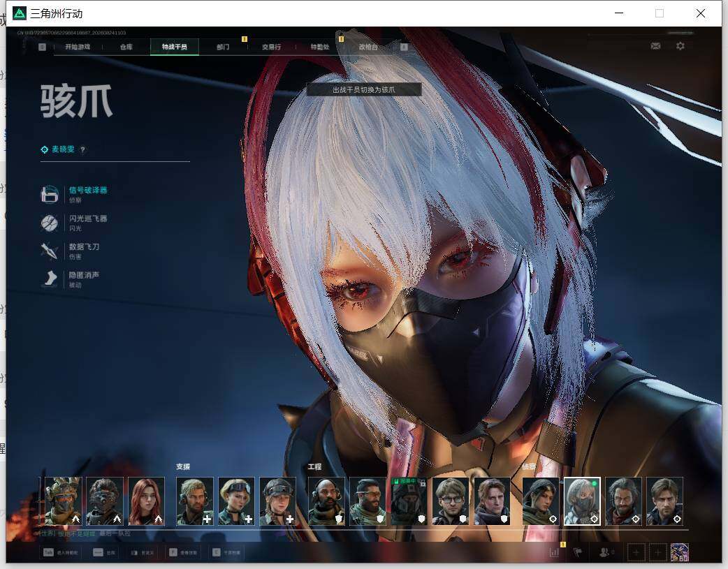The height and width of the screenshot is (569, 728).
Task: Open the 部门 tab
Action: pos(223,47)
